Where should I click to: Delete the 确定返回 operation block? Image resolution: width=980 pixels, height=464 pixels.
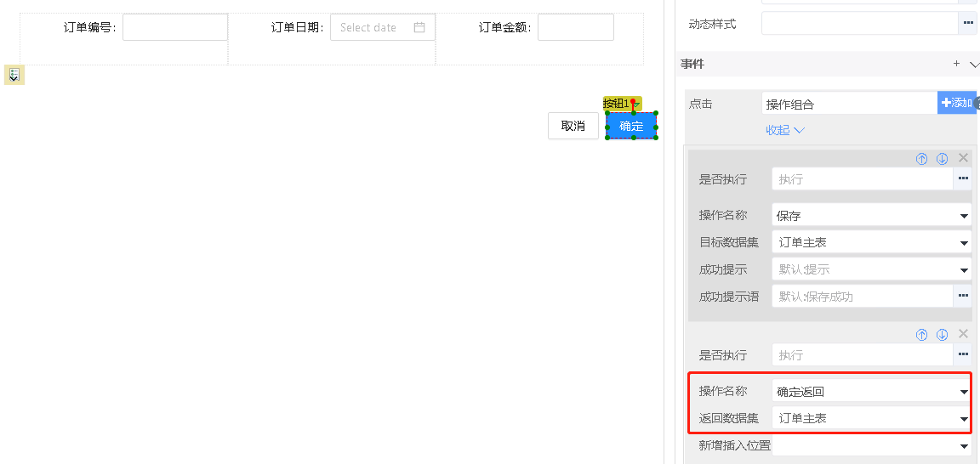coord(963,334)
